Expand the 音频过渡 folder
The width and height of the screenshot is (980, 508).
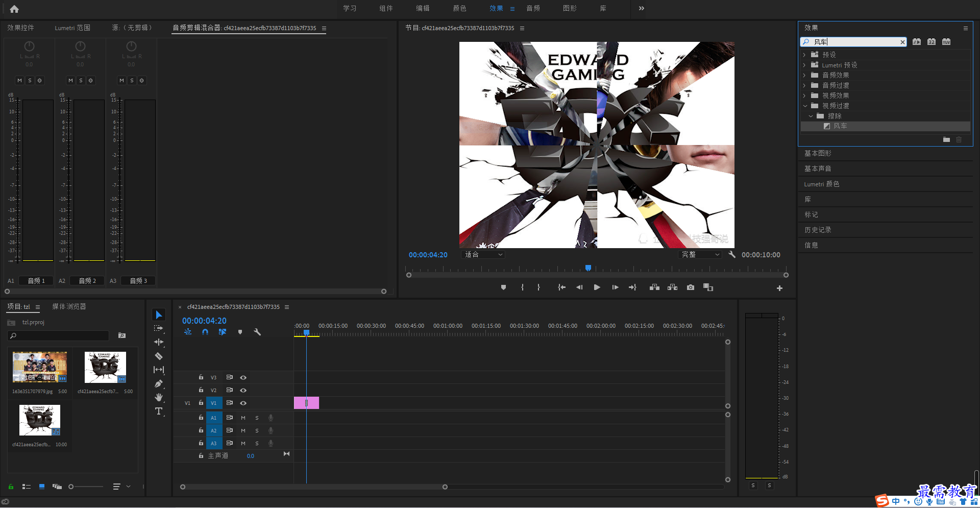pyautogui.click(x=804, y=85)
